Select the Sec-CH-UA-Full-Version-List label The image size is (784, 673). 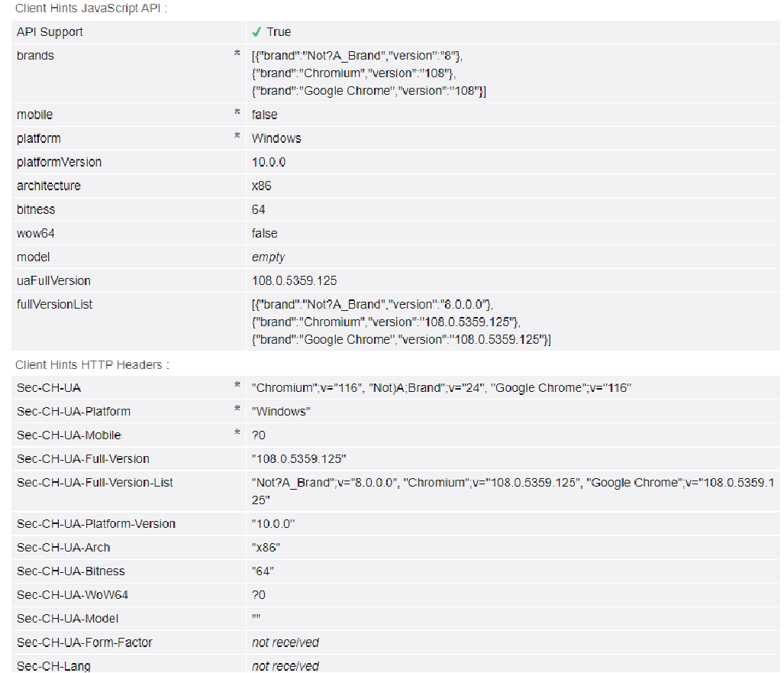click(95, 482)
